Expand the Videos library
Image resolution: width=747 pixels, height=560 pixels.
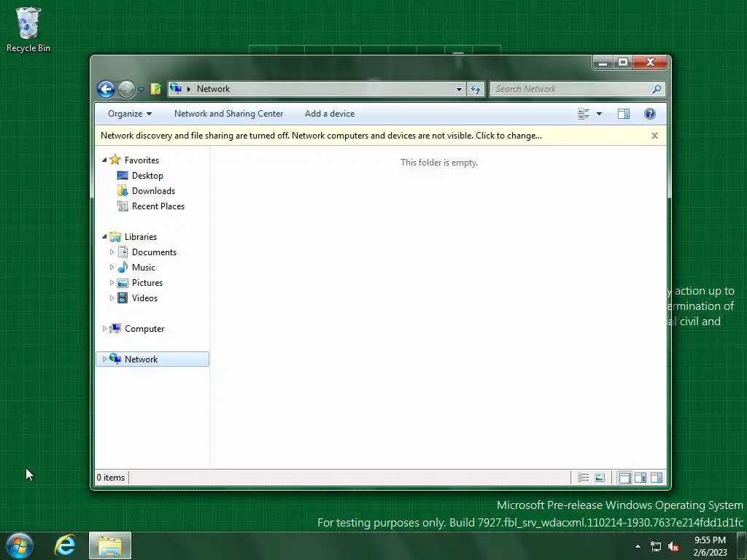point(112,297)
